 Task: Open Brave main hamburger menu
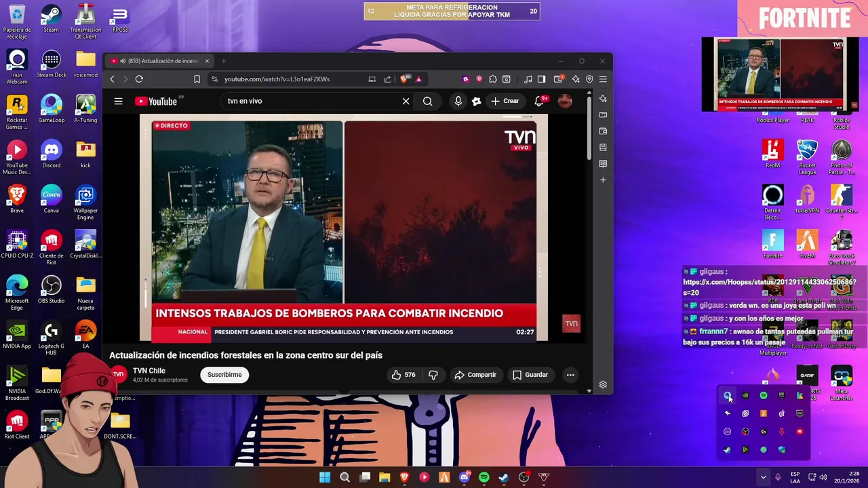(x=603, y=79)
